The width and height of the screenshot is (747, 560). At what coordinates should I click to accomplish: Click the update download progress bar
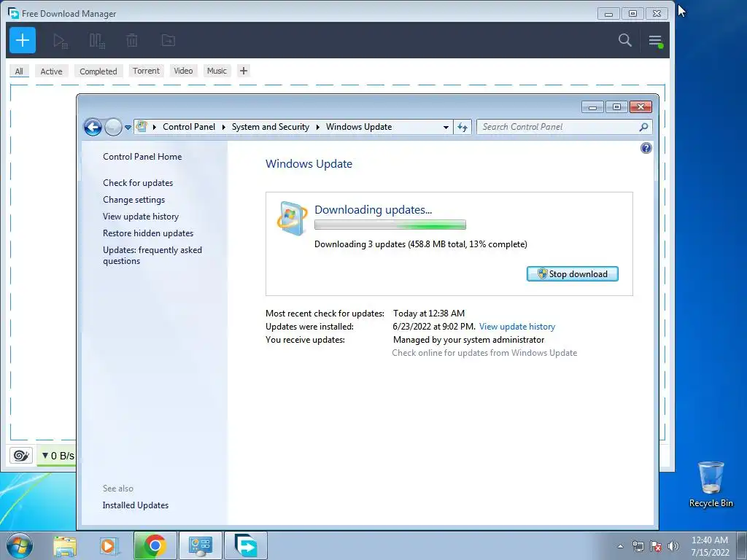(x=390, y=225)
